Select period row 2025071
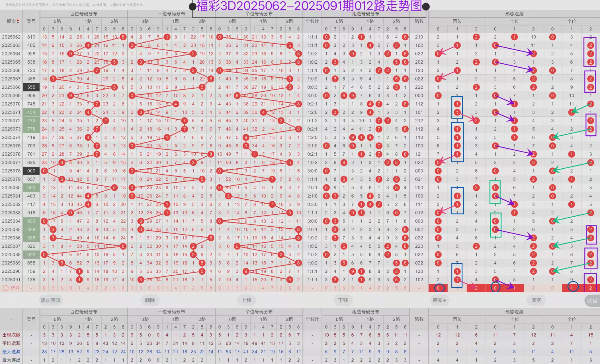This screenshot has width=600, height=364. pos(11,112)
